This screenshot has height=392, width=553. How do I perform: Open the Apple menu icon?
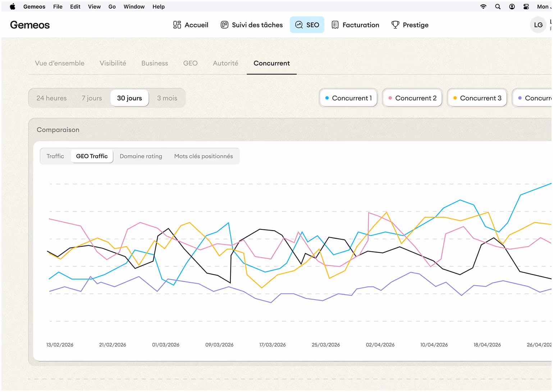(x=13, y=6)
